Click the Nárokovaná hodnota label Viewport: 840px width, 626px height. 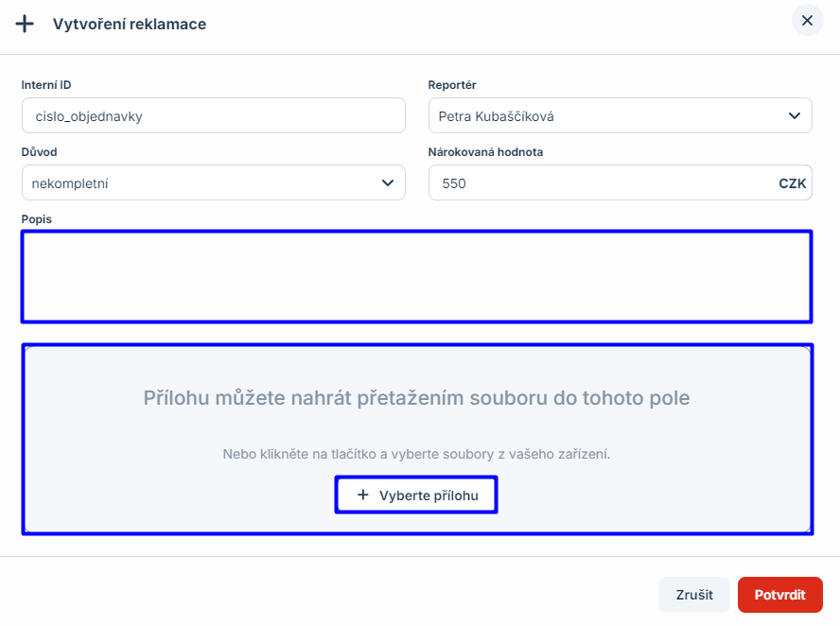click(x=485, y=151)
